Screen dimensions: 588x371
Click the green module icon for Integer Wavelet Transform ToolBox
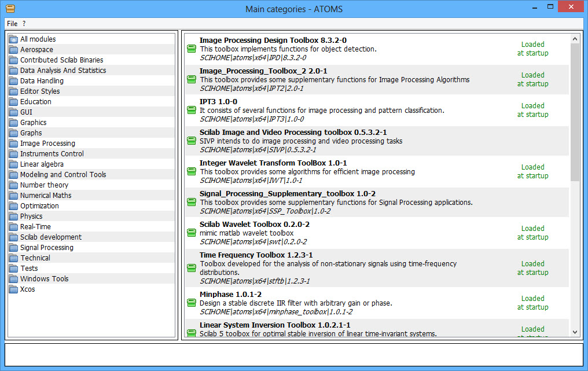[x=192, y=171]
